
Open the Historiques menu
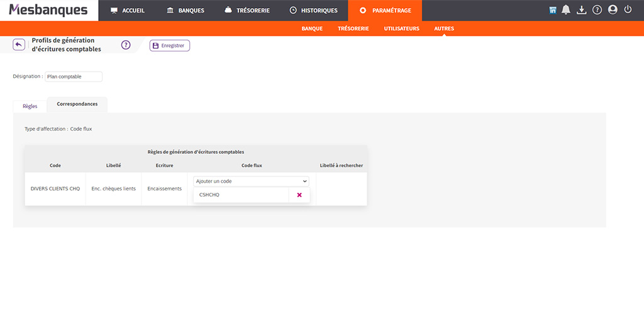(314, 11)
